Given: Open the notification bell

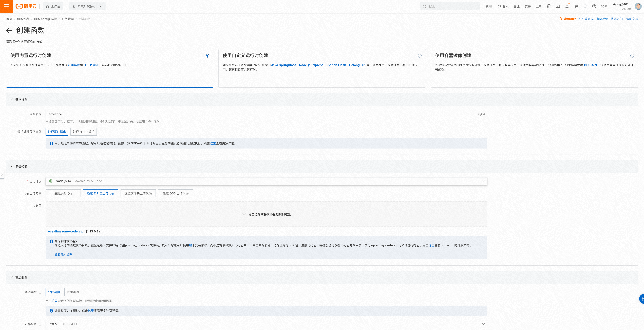Looking at the screenshot, I should (567, 7).
